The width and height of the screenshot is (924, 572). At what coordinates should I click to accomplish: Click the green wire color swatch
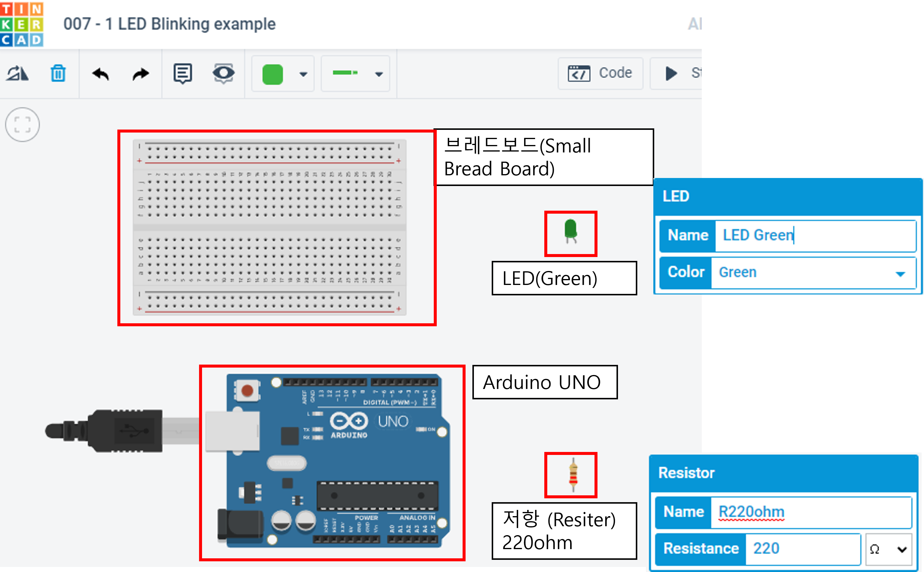pyautogui.click(x=273, y=74)
